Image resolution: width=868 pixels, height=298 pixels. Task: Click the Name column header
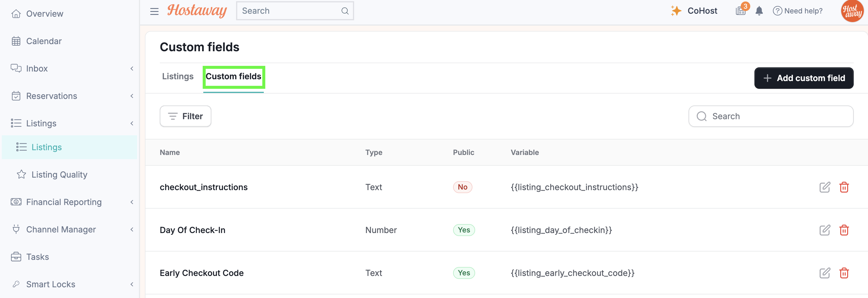(x=170, y=153)
